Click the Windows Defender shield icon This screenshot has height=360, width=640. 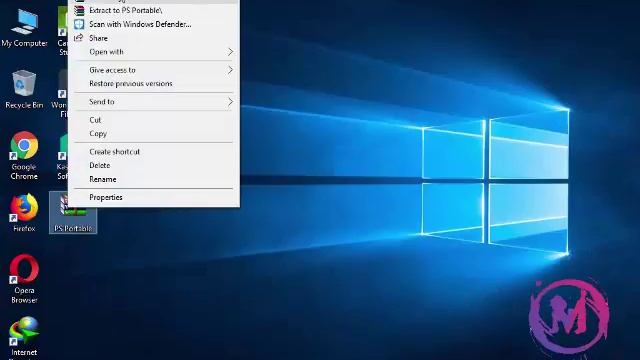click(x=79, y=24)
